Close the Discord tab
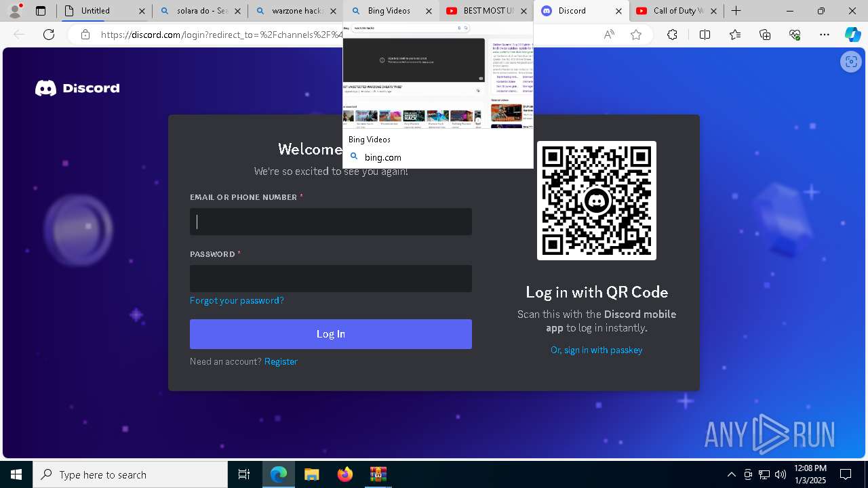Image resolution: width=868 pixels, height=488 pixels. [x=618, y=11]
